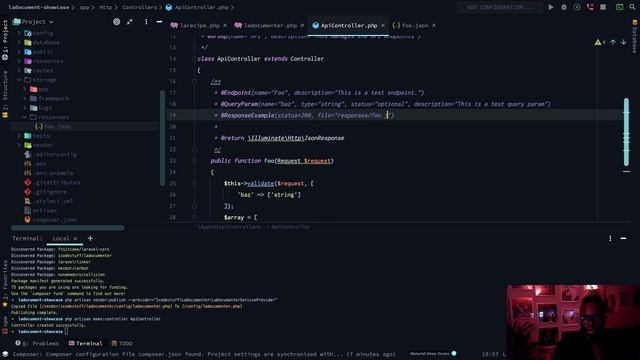Stop the running process
The height and width of the screenshot is (360, 640).
coord(603,7)
